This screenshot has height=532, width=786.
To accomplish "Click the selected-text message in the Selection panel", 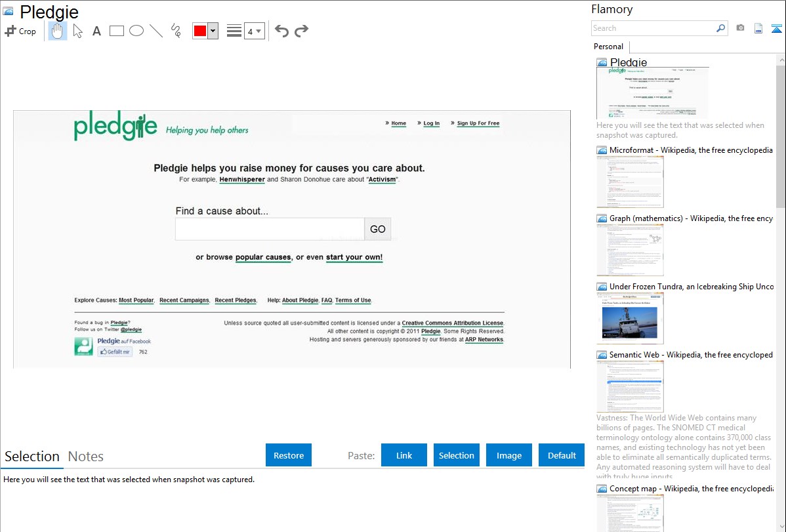I will coord(129,480).
